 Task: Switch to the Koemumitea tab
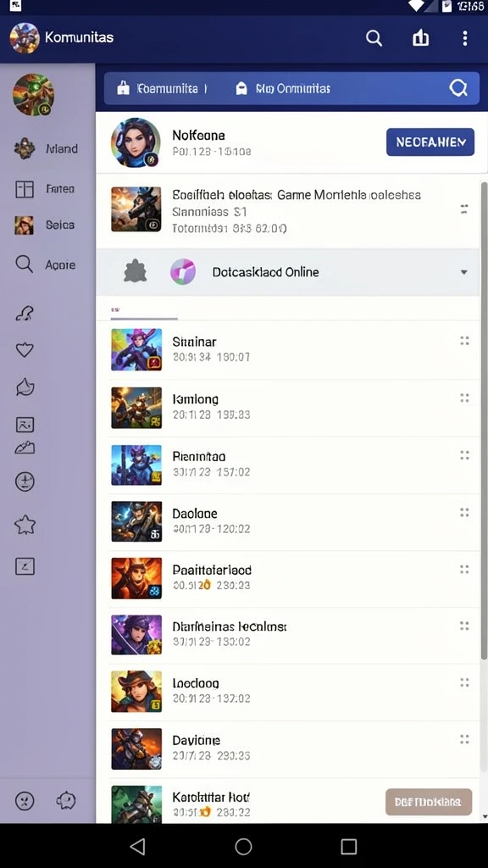162,88
